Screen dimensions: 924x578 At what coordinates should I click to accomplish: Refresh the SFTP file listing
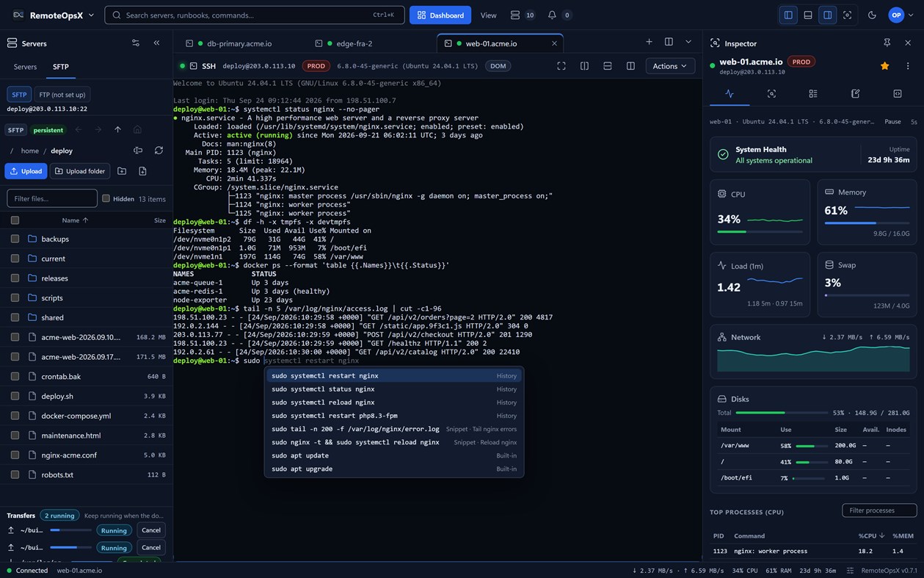click(159, 151)
